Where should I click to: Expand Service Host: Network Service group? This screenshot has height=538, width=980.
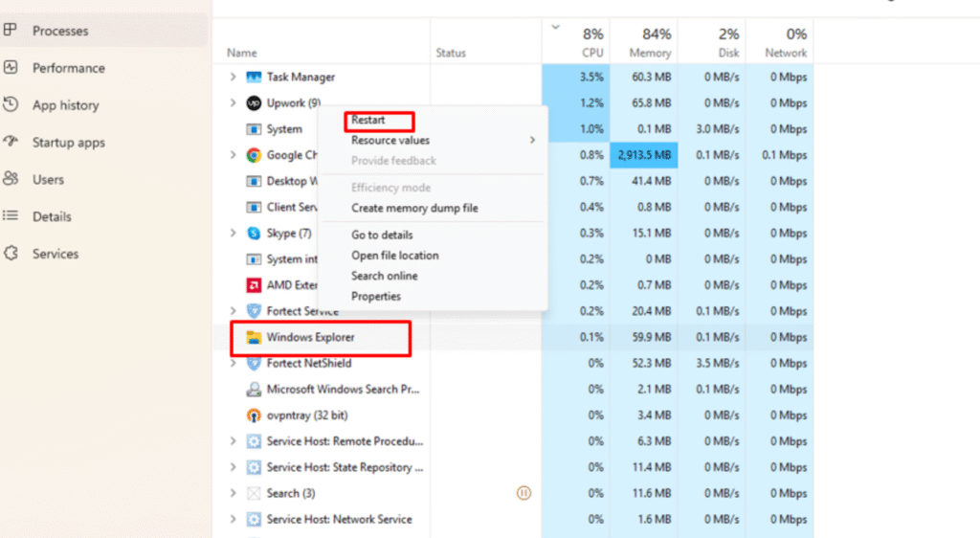pyautogui.click(x=233, y=519)
